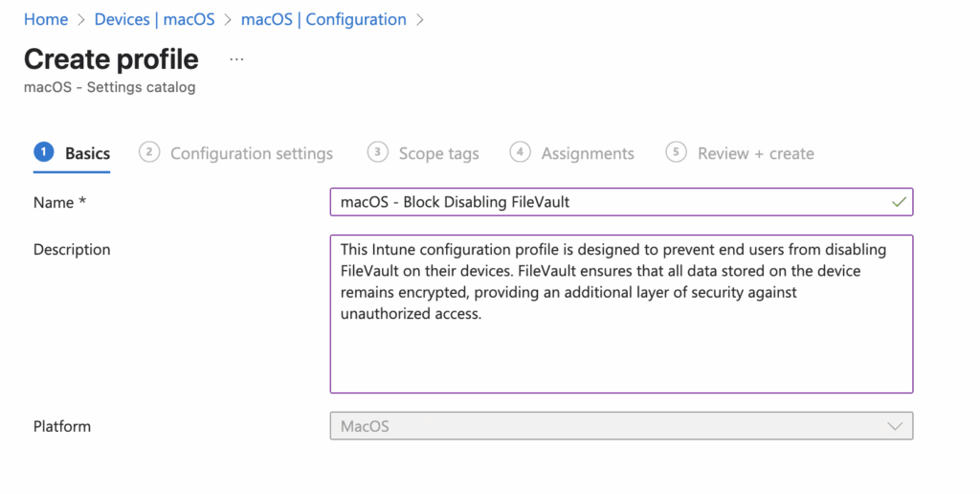Click the step 5 circle icon
The image size is (980, 494).
676,152
